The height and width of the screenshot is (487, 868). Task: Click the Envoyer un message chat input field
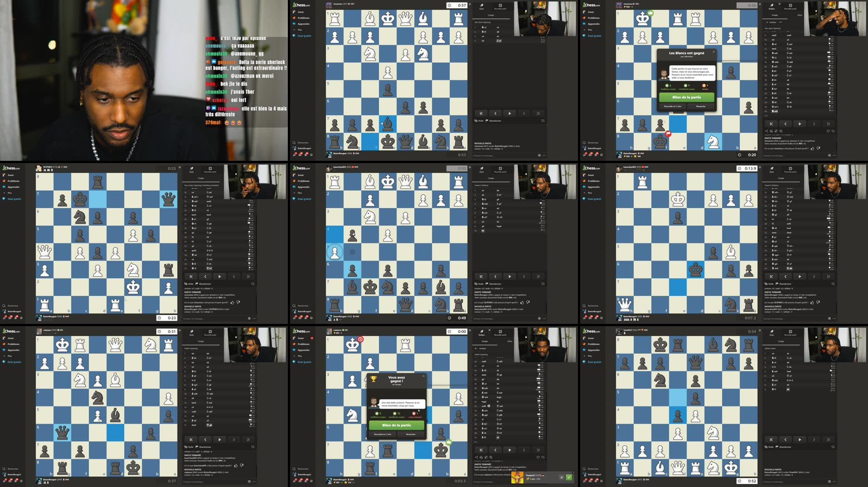pos(494,156)
